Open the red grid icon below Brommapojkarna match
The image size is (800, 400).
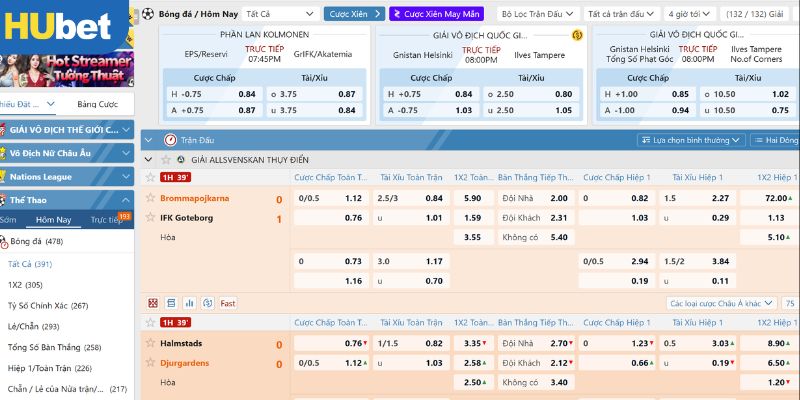(153, 304)
